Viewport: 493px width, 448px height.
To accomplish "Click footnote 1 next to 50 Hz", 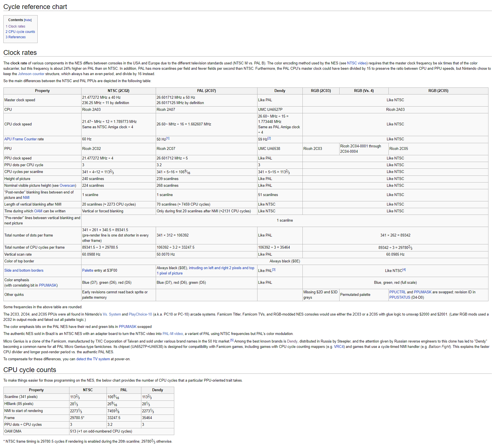I will coord(168,138).
